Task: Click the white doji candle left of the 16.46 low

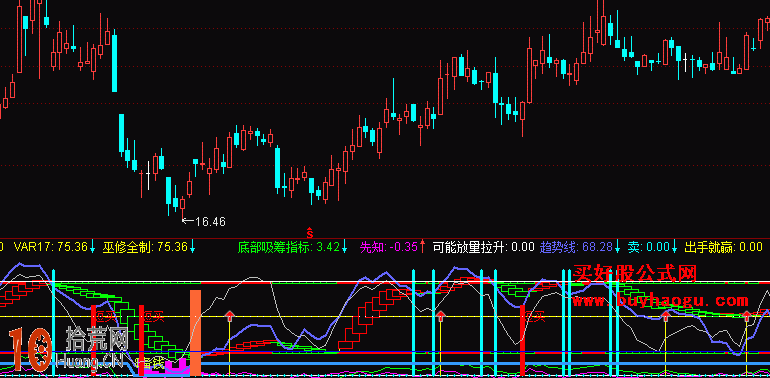Action: (x=148, y=176)
